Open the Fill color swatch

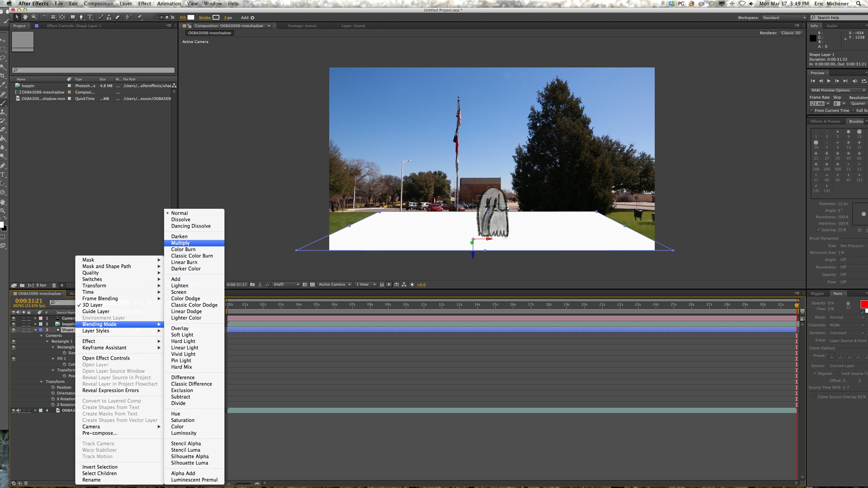coord(191,17)
